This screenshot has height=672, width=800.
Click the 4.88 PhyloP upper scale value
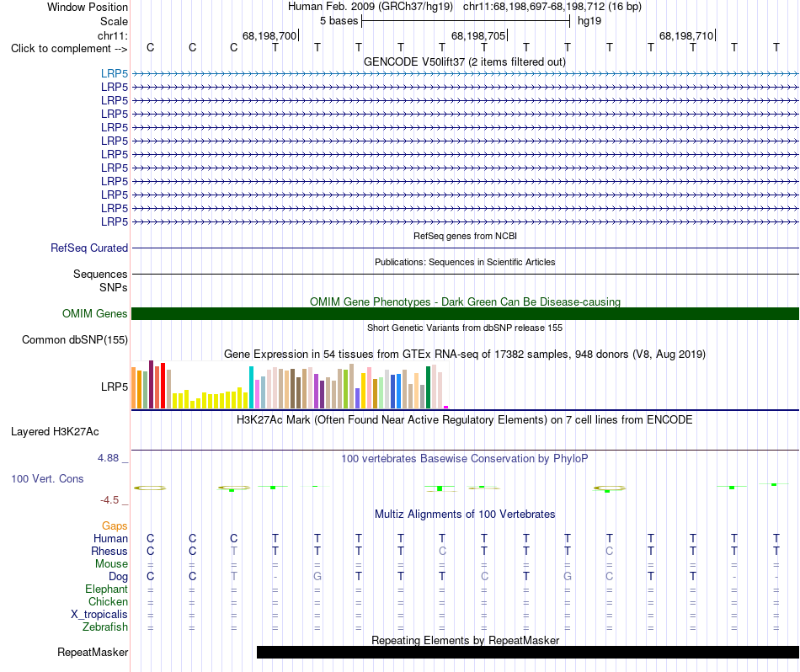pos(108,458)
